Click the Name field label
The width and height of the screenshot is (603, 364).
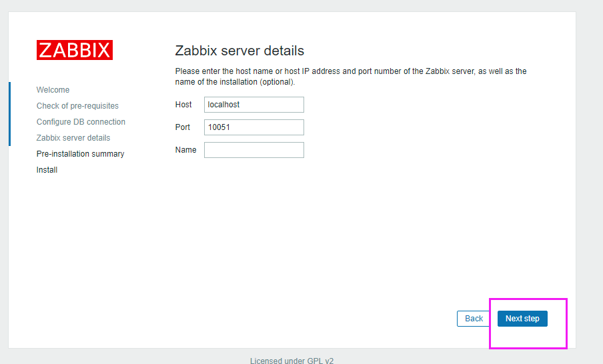pyautogui.click(x=185, y=150)
